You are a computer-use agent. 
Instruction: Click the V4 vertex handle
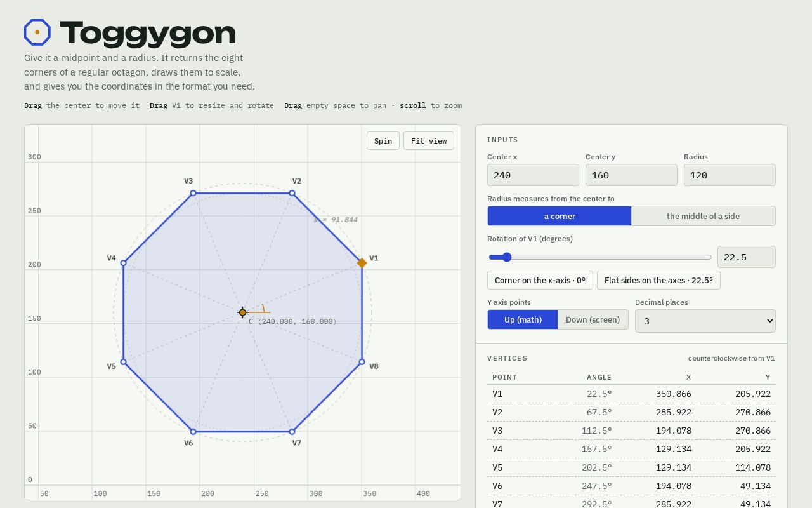click(124, 263)
